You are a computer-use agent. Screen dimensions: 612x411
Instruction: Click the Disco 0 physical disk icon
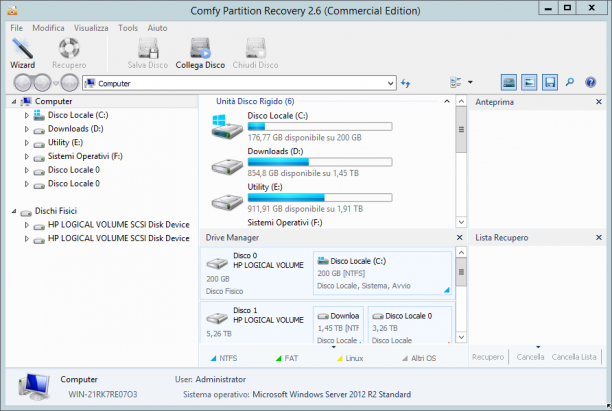coord(217,263)
